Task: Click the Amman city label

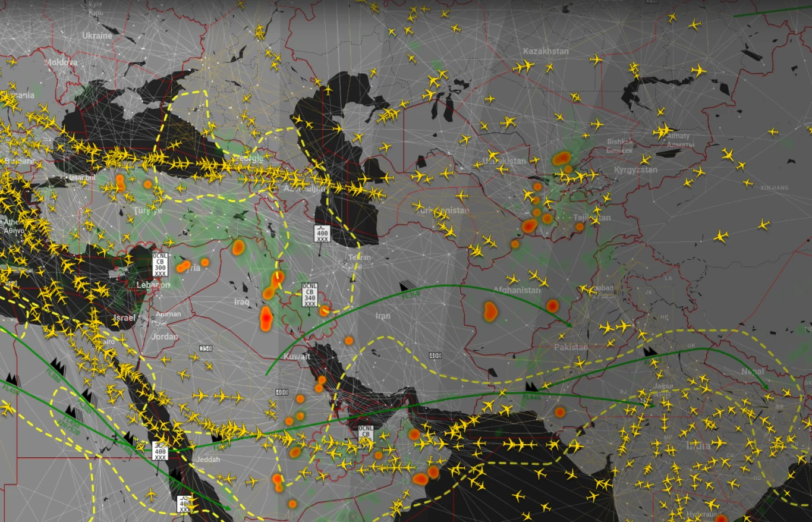Action: pos(168,315)
